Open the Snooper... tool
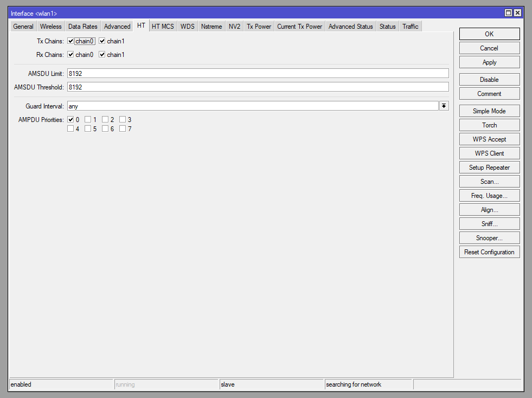532x398 pixels. coord(489,238)
